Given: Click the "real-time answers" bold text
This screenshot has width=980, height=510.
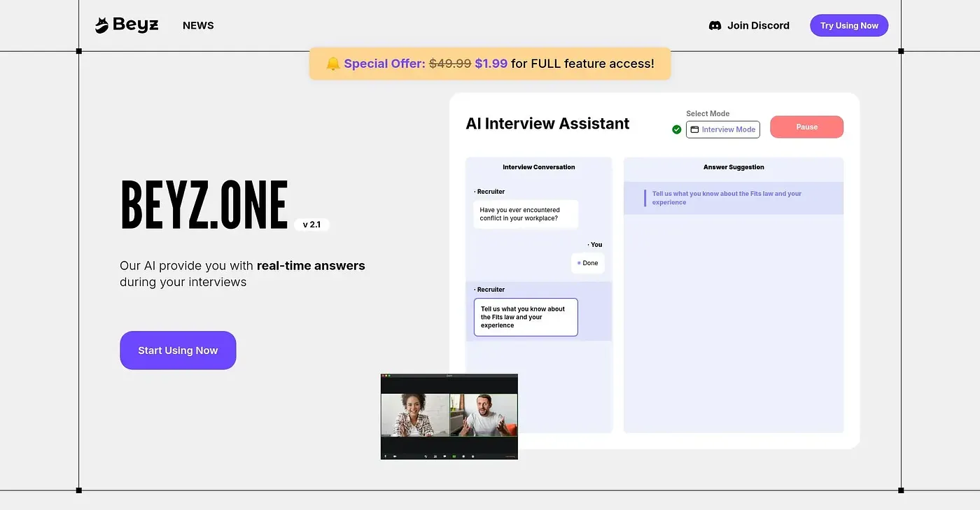Looking at the screenshot, I should (311, 266).
